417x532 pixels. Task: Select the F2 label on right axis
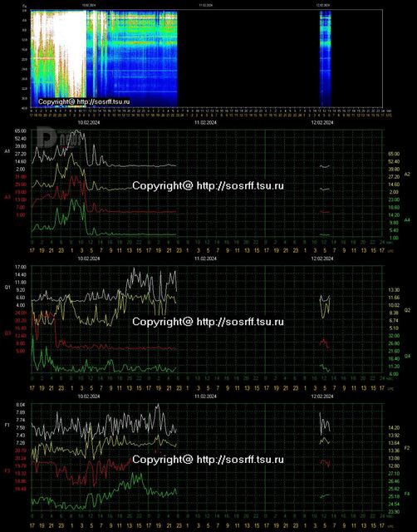[407, 448]
